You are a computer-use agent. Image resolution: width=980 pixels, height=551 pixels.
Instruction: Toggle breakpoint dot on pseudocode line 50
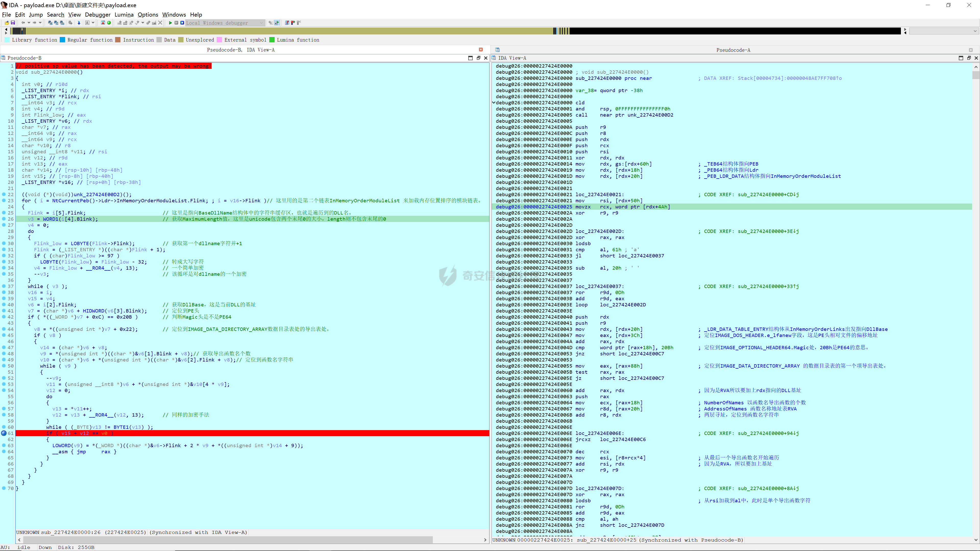tap(4, 366)
